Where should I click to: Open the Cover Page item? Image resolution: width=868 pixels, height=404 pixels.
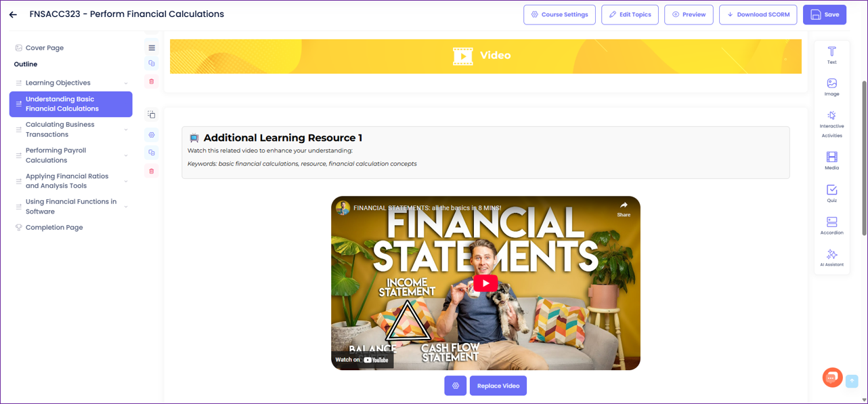[45, 48]
